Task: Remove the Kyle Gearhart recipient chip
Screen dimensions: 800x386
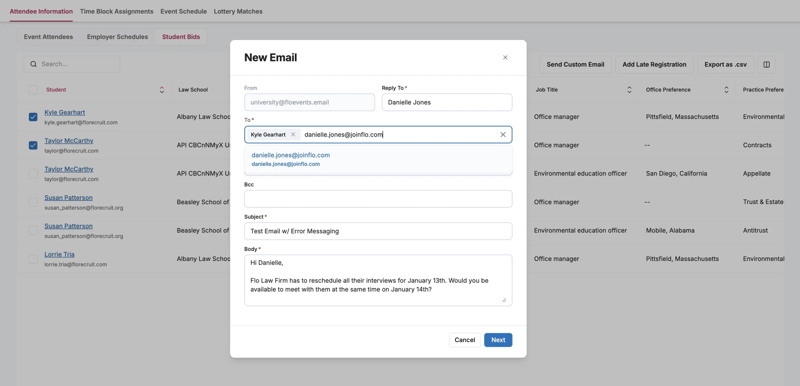Action: pos(293,135)
